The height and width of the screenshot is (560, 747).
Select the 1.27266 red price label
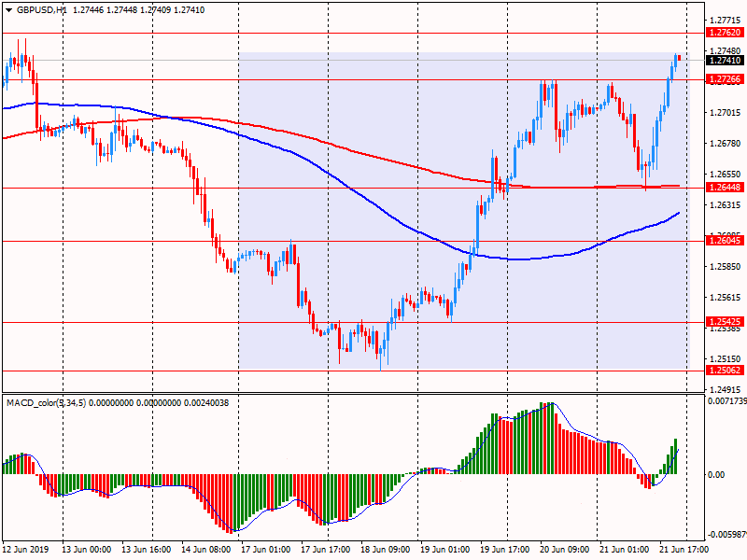coord(726,79)
